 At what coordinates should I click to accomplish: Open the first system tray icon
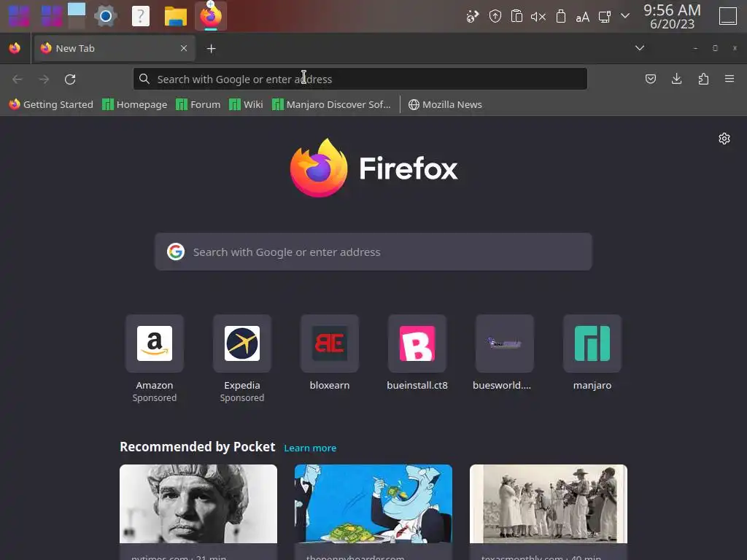tap(472, 17)
